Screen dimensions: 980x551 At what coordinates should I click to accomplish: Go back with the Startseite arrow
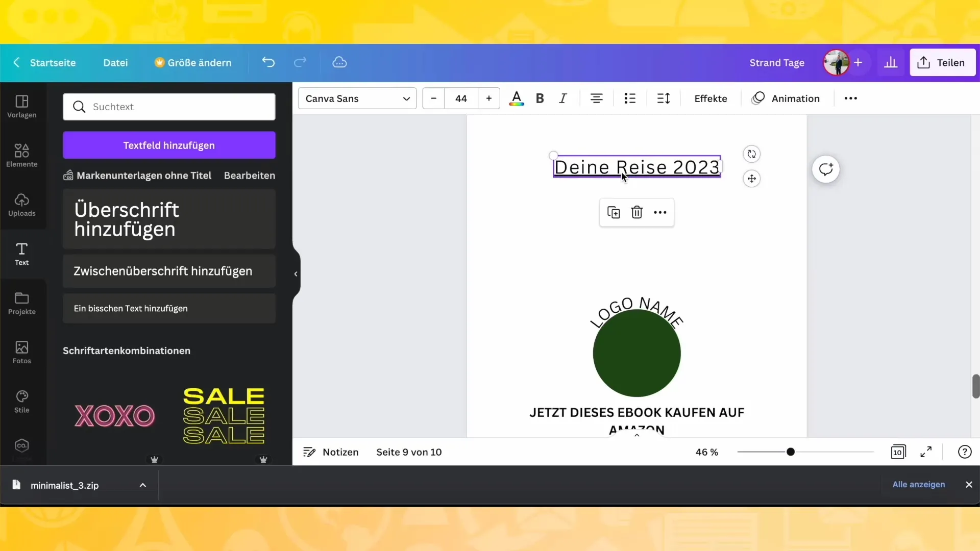coord(16,62)
